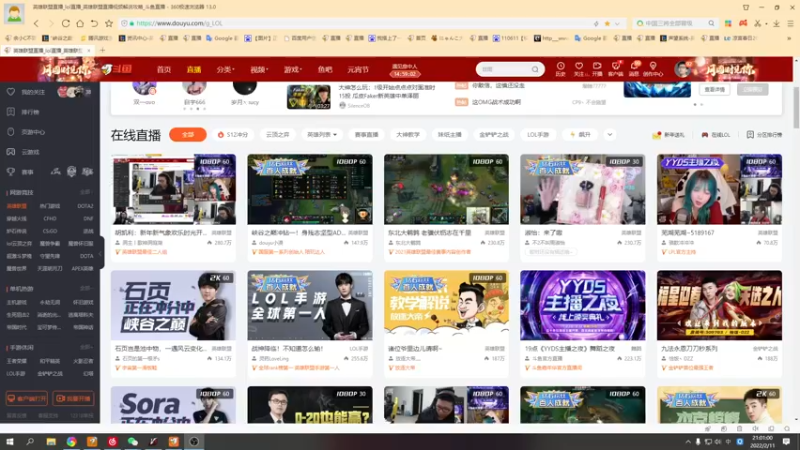Open 鱼吧 in navigation bar
Viewport: 800px width, 450px height.
coord(325,69)
